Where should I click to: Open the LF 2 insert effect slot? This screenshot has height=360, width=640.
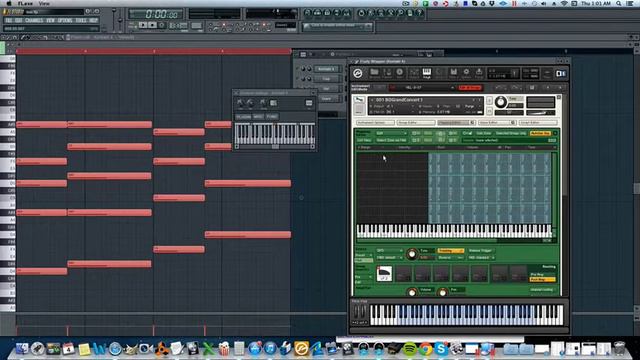[384, 273]
